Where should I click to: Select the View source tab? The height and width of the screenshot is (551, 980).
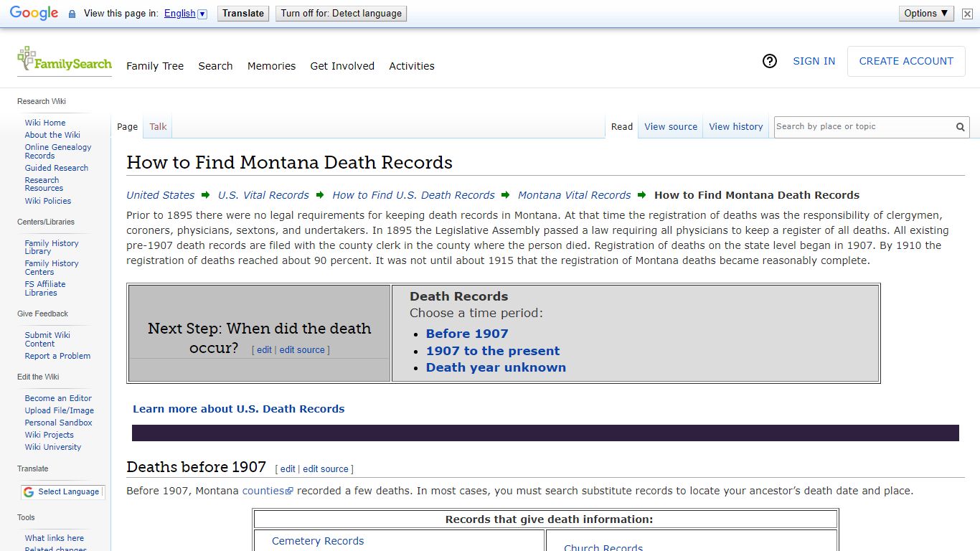671,126
